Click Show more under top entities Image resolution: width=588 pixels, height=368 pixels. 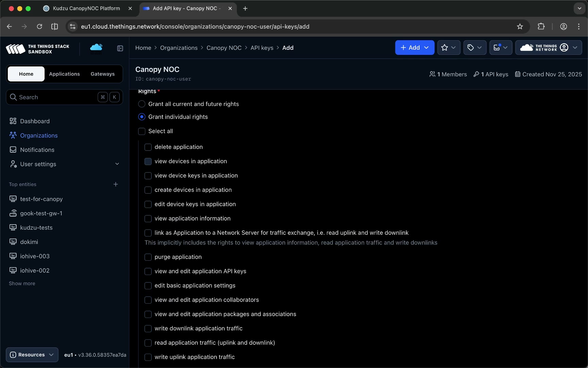[x=22, y=283]
